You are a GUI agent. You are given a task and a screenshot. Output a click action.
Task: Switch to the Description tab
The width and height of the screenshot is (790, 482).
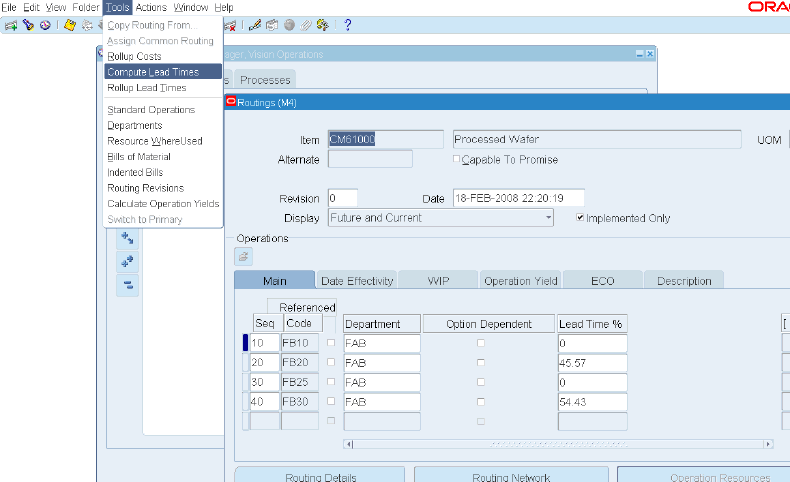pyautogui.click(x=684, y=281)
